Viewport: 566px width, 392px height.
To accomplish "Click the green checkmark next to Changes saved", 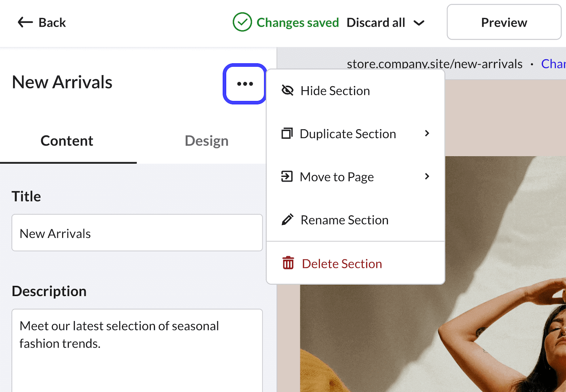I will (x=242, y=22).
